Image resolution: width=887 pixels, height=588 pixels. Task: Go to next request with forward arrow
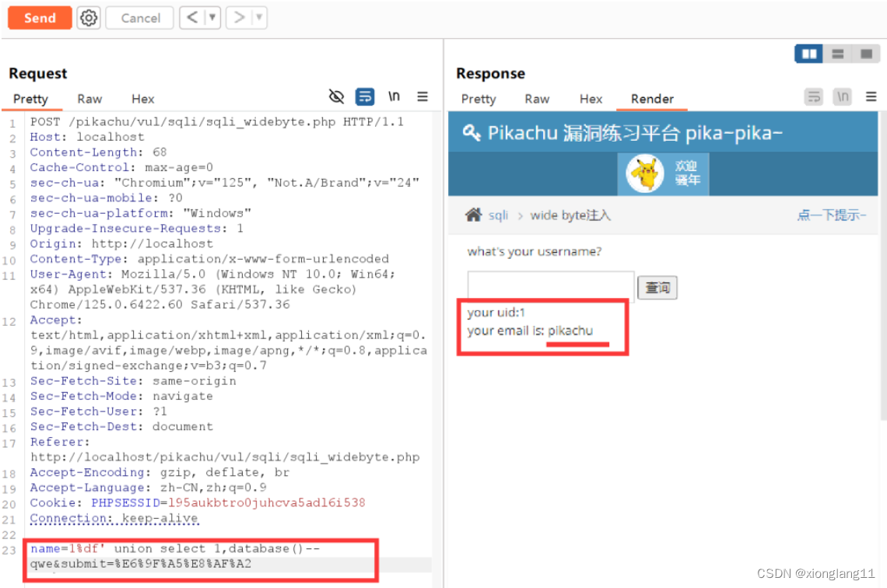pos(240,18)
